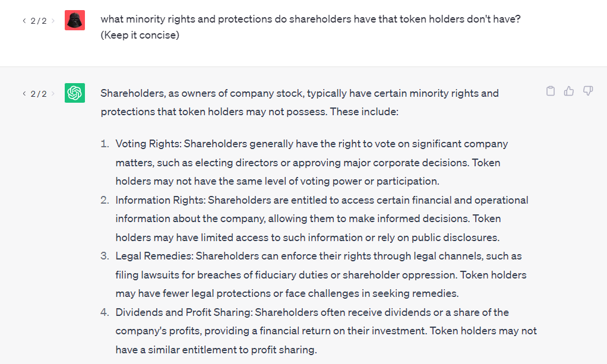Click the 2/2 counter beside ChatGPT response

(x=39, y=94)
